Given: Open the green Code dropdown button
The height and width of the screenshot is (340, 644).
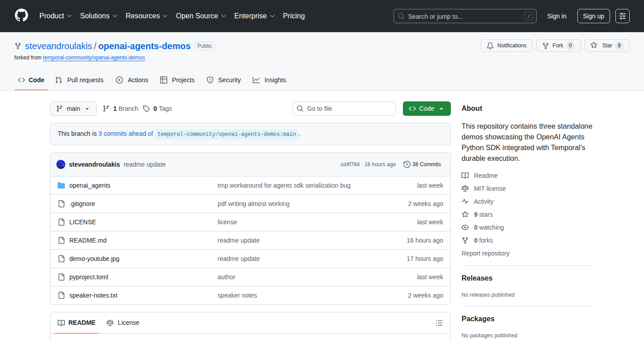Looking at the screenshot, I should coord(427,109).
